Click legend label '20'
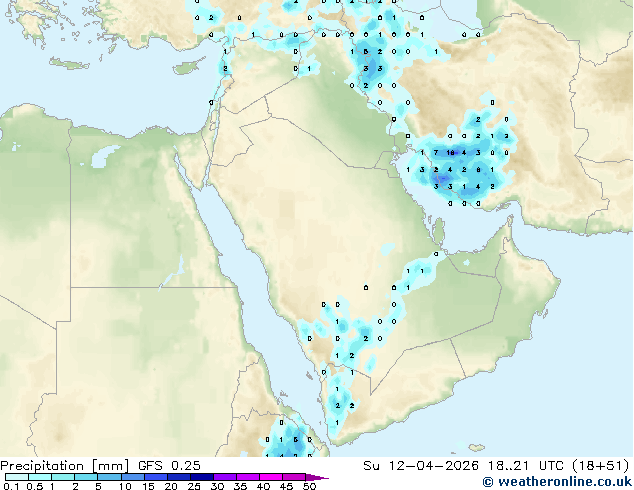The image size is (634, 490). click(x=171, y=486)
